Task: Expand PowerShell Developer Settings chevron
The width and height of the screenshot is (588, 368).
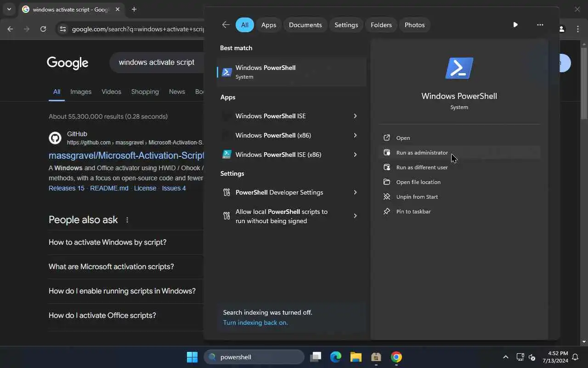Action: (x=355, y=192)
